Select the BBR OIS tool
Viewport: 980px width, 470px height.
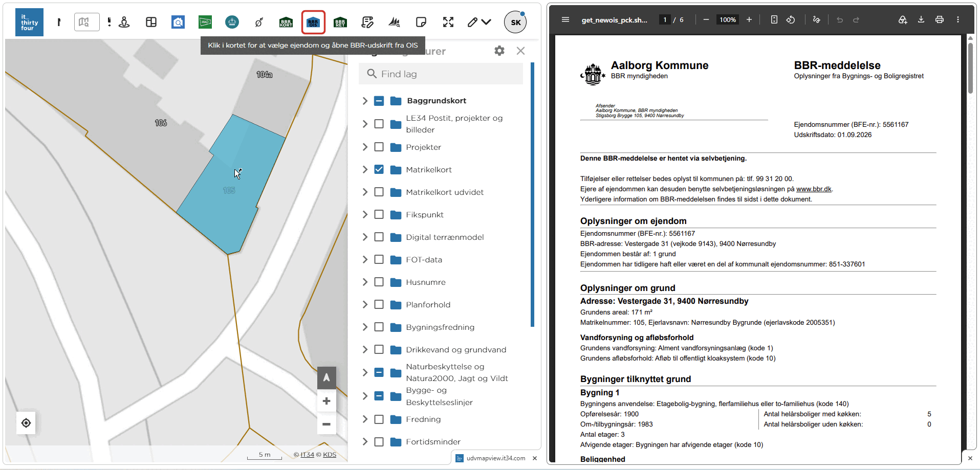click(313, 22)
